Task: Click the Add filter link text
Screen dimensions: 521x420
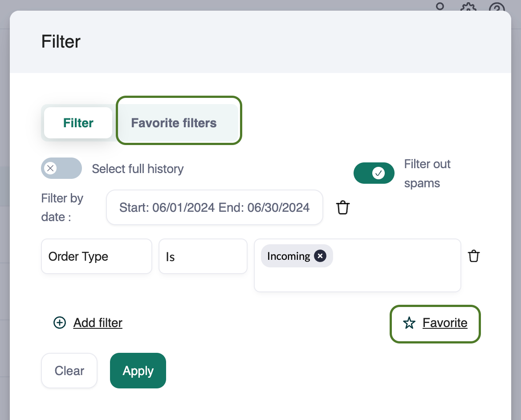Action: [x=98, y=323]
